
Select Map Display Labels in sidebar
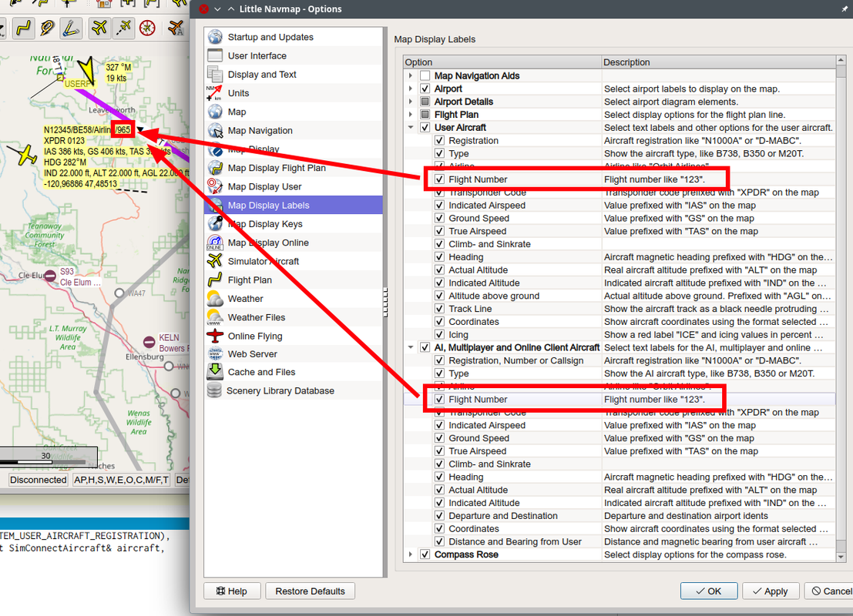point(294,205)
